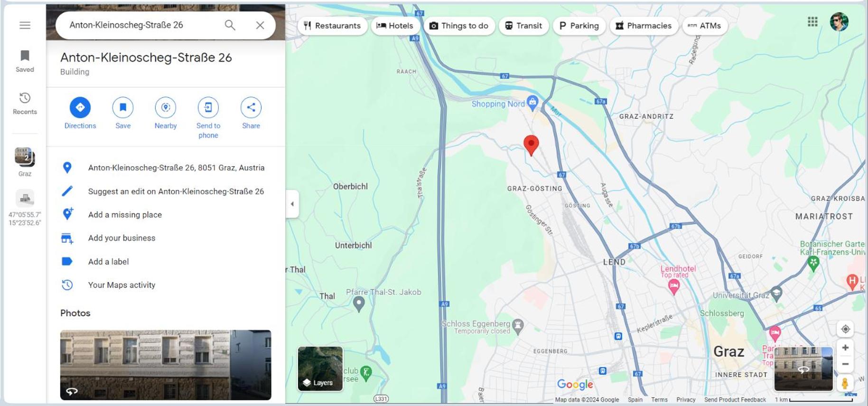Select Pfarre Thal-St. Jakob marker
This screenshot has height=406, width=868.
tap(359, 303)
